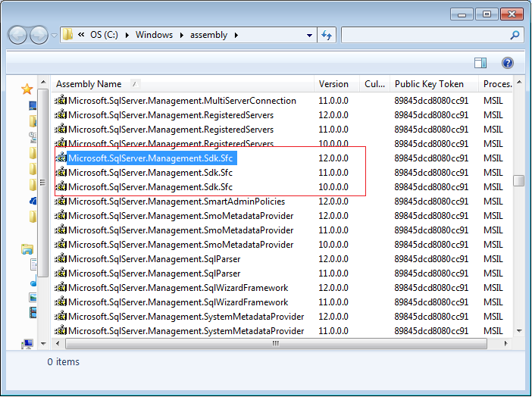Open the Computer icon in the navigation pane

(x=27, y=344)
